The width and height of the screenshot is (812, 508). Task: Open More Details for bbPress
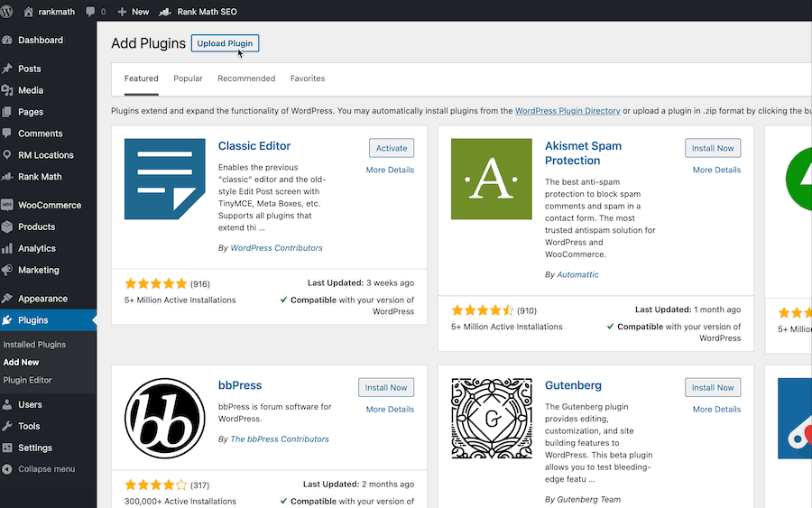coord(390,409)
